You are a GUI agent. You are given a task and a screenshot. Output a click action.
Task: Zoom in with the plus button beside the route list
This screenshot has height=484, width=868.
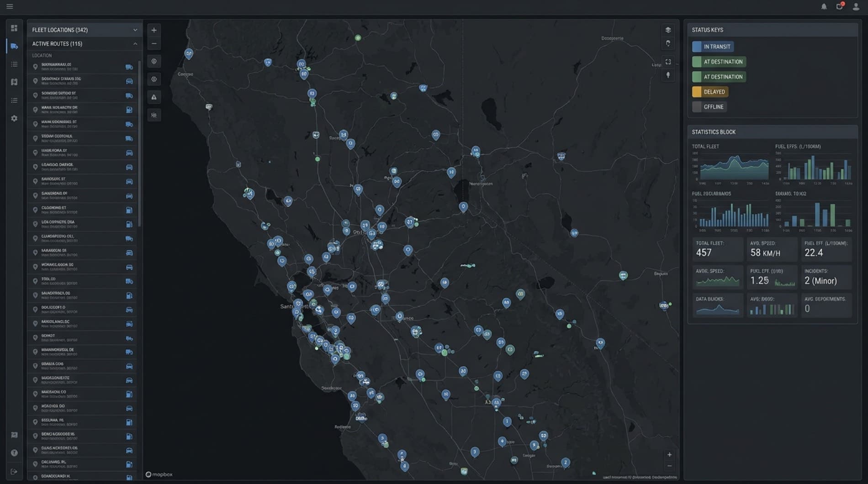coord(154,30)
